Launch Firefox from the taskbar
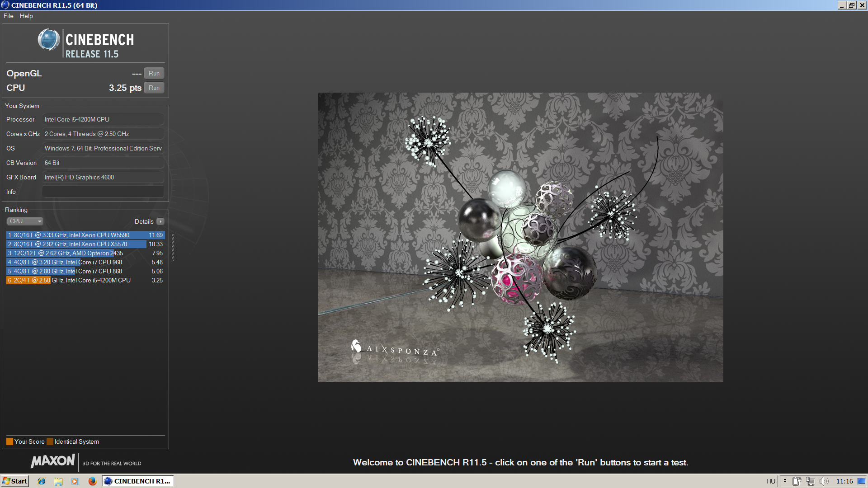This screenshot has width=868, height=488. tap(92, 481)
